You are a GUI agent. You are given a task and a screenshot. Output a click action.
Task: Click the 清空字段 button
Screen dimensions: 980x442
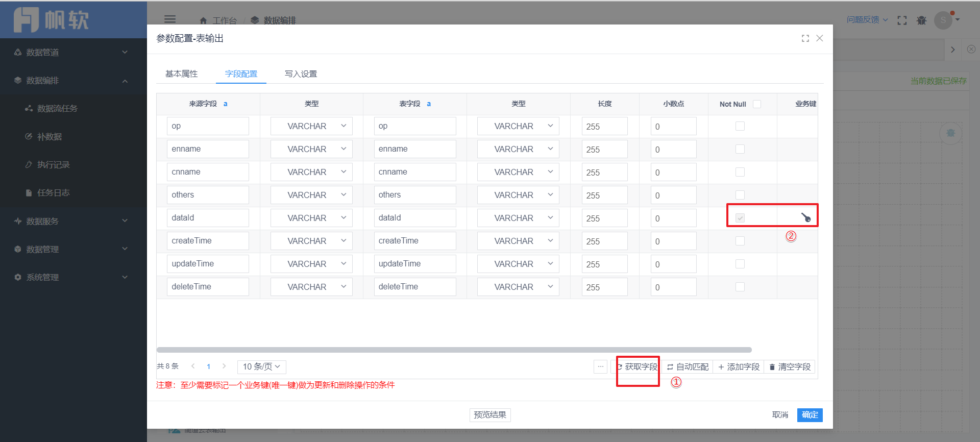(790, 366)
